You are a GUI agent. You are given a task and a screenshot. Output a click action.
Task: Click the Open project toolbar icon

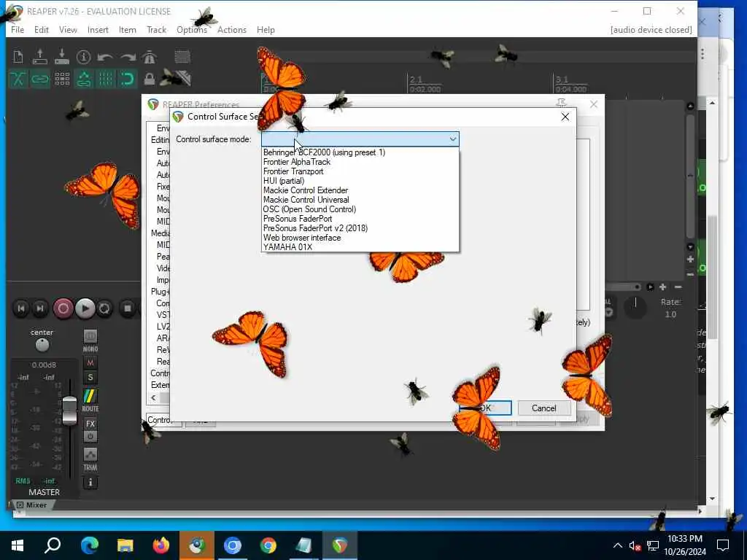40,57
